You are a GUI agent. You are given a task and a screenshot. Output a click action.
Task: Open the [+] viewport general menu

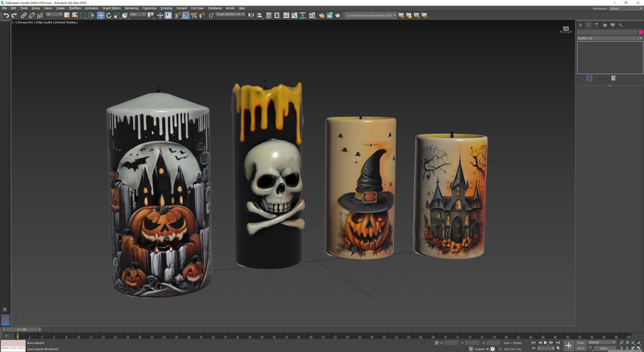pos(14,22)
